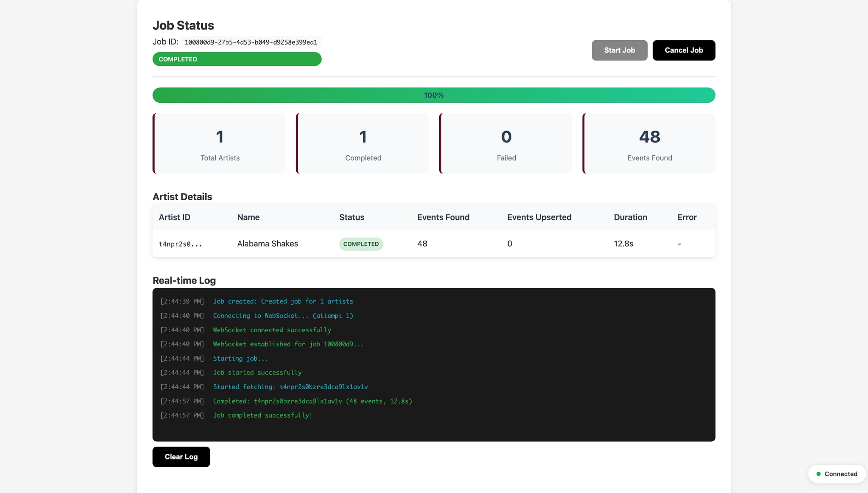The width and height of the screenshot is (868, 493).
Task: Click the truncated Artist ID t4npr2s0
Action: point(180,244)
